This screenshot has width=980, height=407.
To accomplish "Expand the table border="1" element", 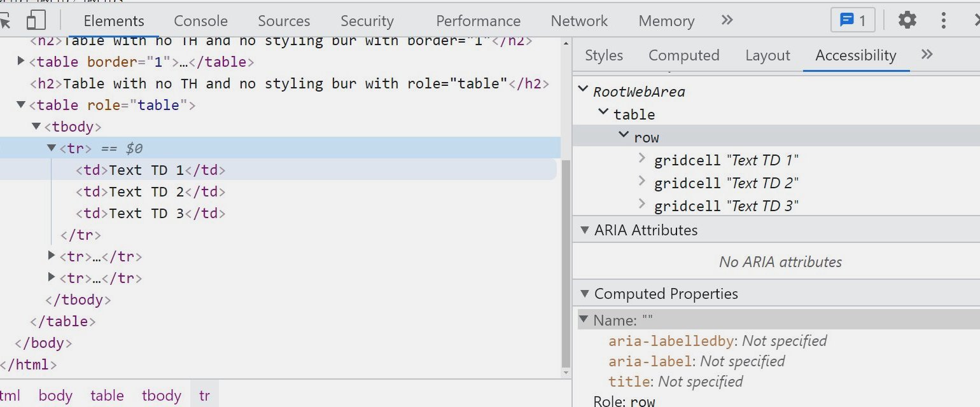I will click(21, 61).
